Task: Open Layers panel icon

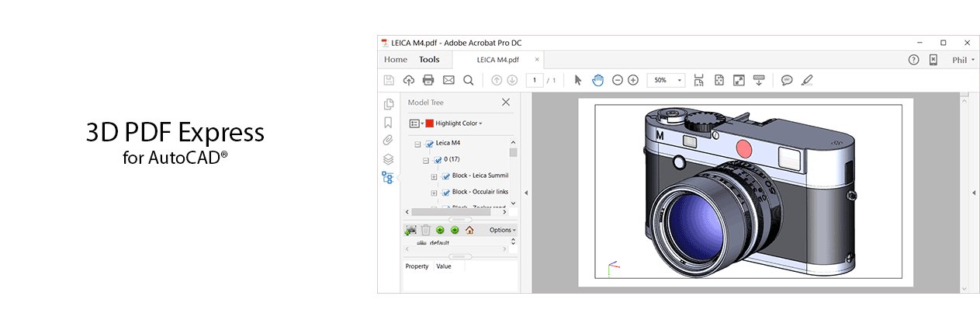Action: [x=388, y=159]
